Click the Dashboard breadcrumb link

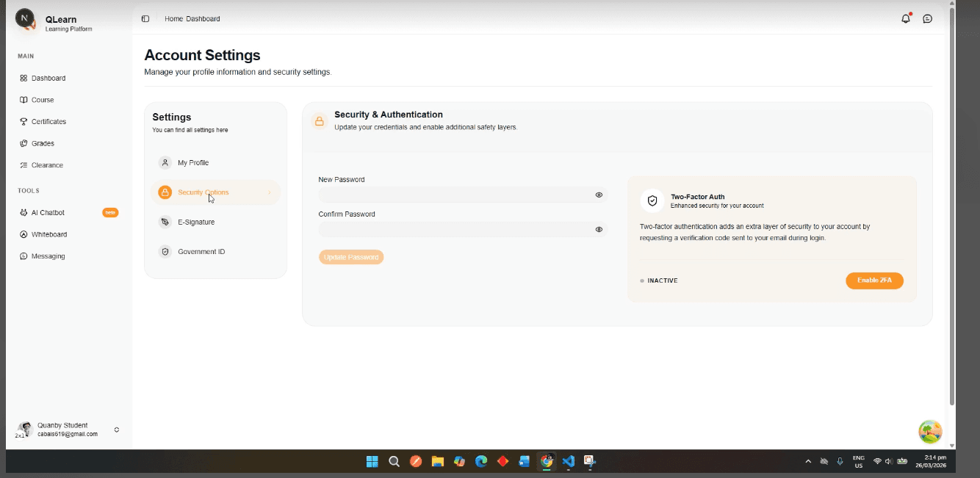(x=203, y=18)
